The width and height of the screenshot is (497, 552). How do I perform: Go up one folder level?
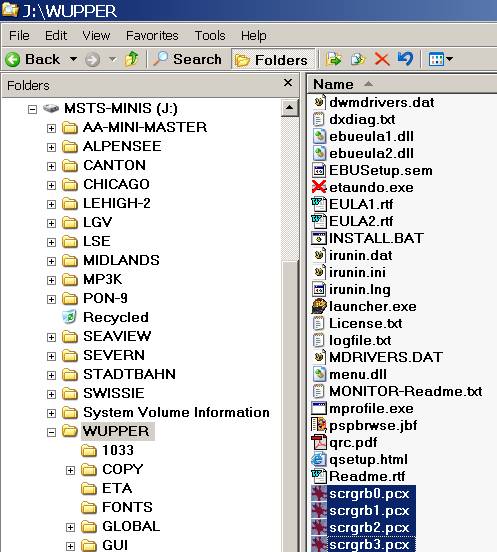tap(132, 59)
